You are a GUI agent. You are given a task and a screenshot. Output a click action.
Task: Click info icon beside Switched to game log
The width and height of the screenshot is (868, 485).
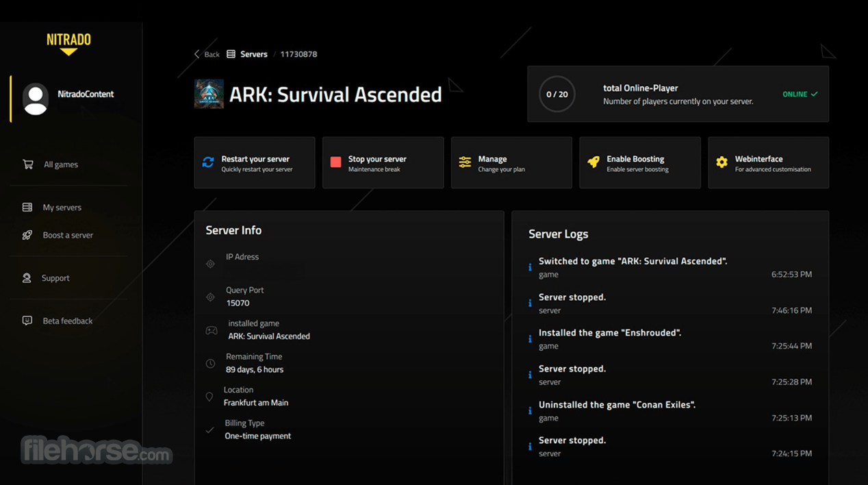(x=530, y=268)
